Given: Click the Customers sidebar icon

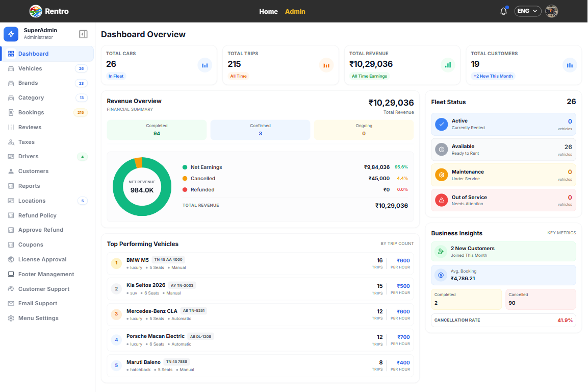Looking at the screenshot, I should pyautogui.click(x=11, y=171).
